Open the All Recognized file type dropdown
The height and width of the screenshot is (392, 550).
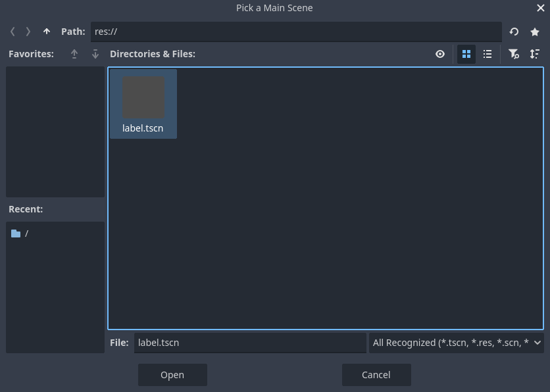(x=457, y=342)
